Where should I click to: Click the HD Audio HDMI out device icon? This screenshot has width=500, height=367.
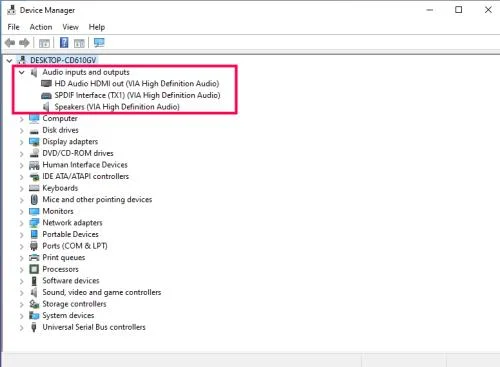tap(46, 83)
